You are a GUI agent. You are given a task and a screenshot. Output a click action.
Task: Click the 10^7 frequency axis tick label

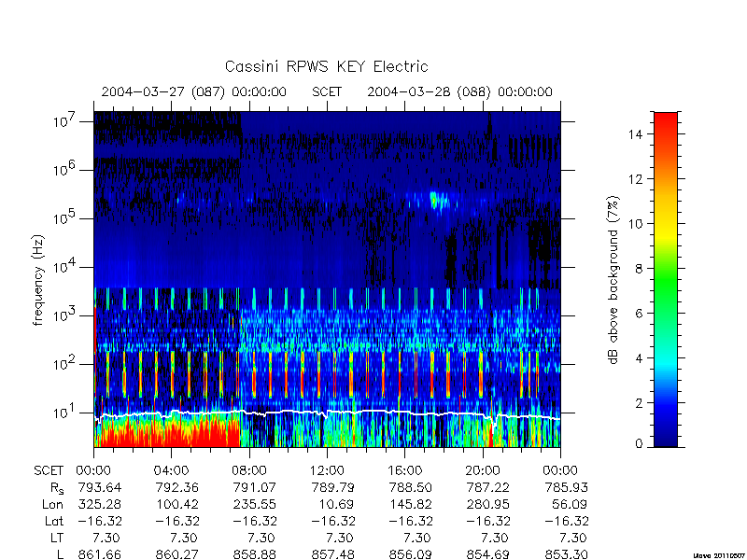pyautogui.click(x=65, y=120)
